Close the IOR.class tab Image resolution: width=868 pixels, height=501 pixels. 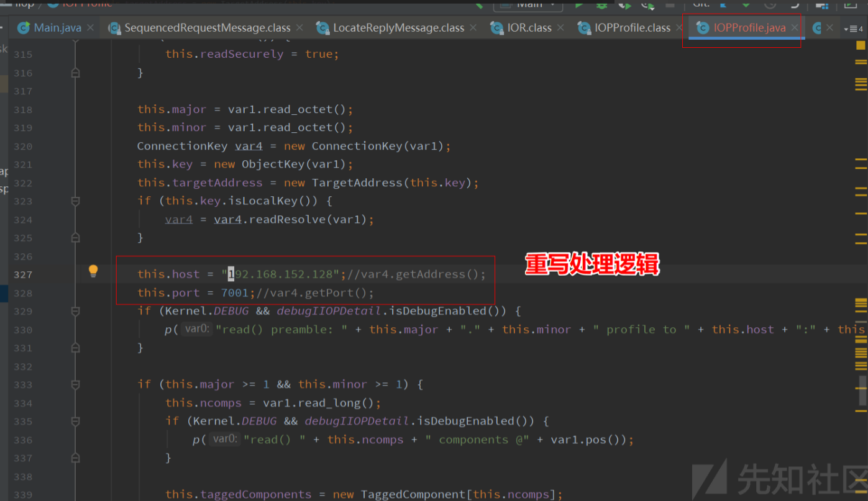[x=560, y=28]
